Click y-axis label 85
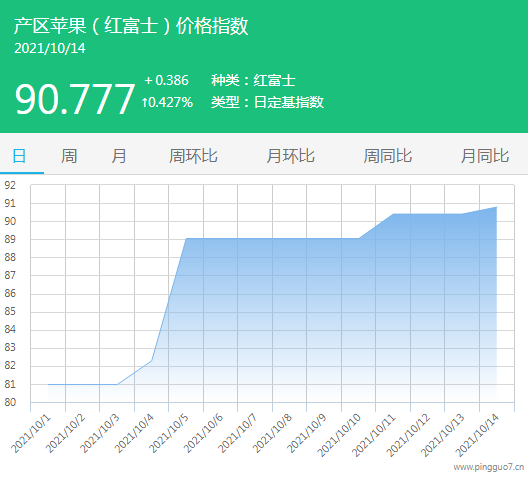Viewport: 528px width, 478px height. coord(10,312)
